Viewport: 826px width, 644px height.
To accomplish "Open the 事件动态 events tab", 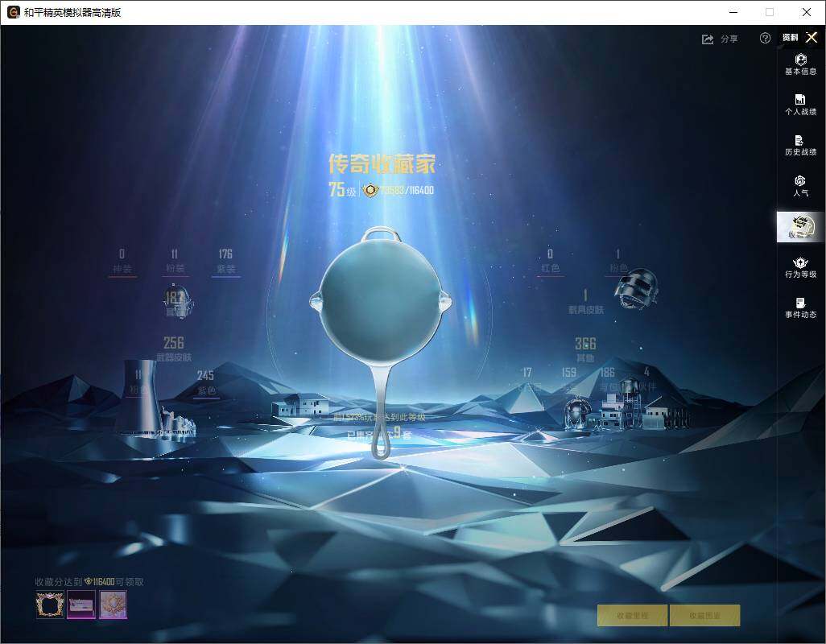I will pyautogui.click(x=800, y=308).
